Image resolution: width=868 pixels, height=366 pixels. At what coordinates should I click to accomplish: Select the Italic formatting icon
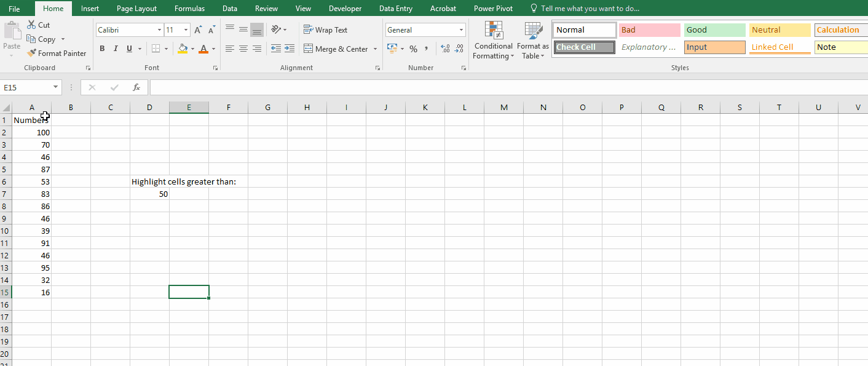click(115, 49)
